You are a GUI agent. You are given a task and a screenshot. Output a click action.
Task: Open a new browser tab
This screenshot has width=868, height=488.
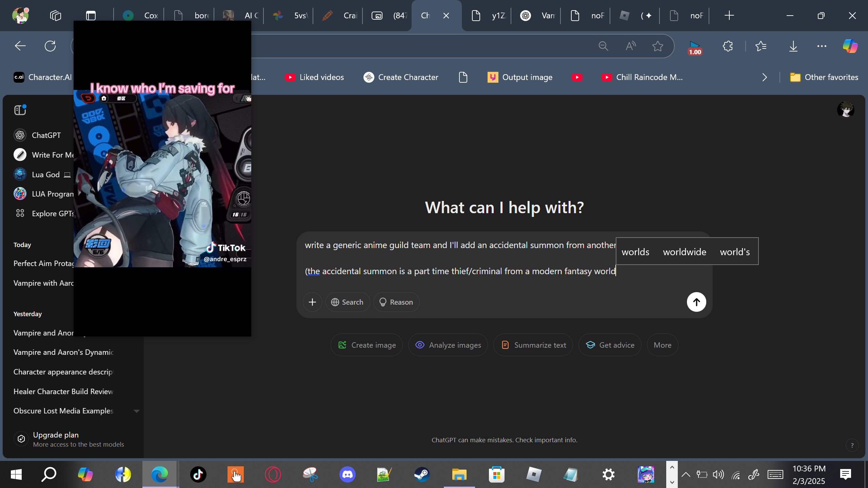coord(729,16)
